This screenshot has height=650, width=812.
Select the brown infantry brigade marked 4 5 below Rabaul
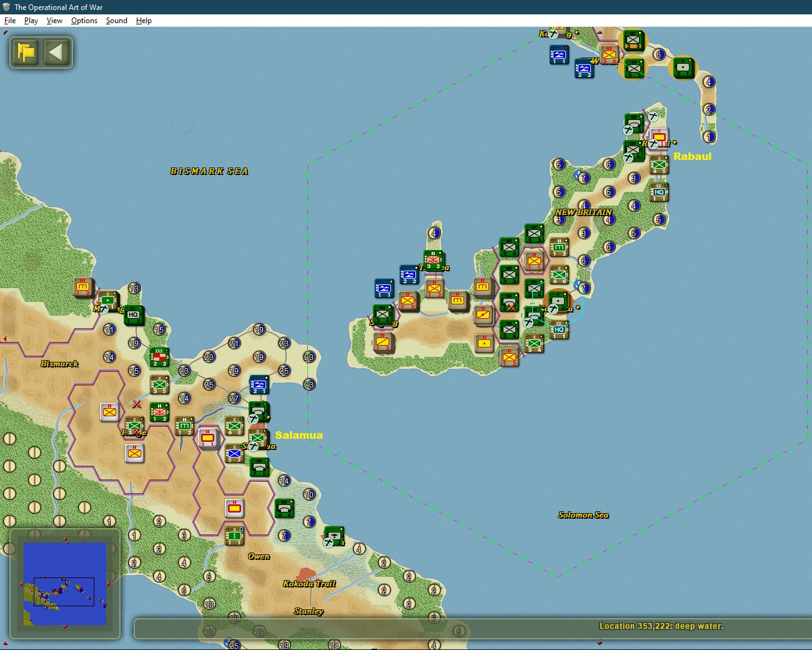659,165
